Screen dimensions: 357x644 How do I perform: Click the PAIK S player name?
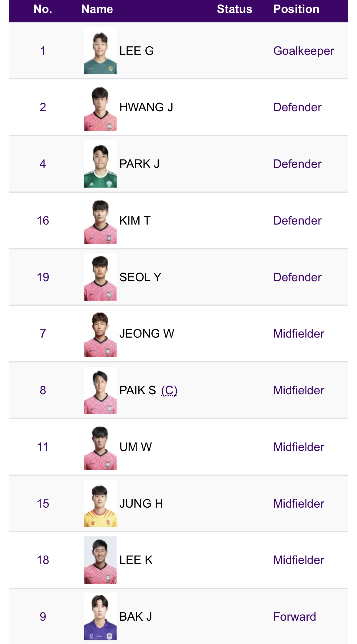click(x=137, y=390)
